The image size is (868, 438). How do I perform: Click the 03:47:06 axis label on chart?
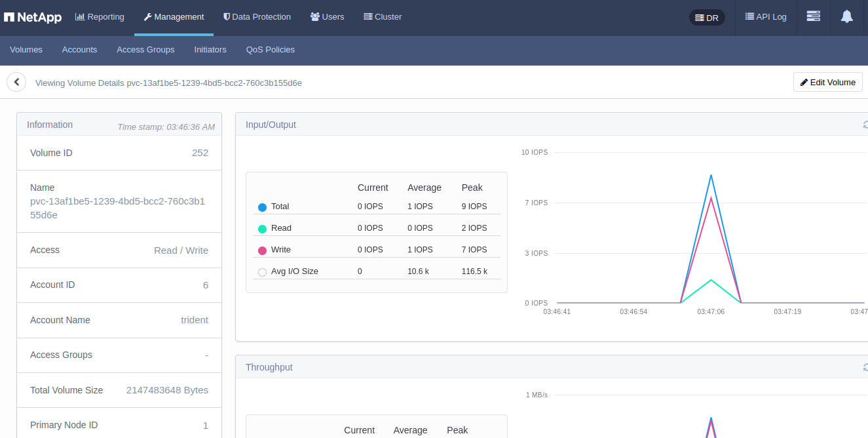tap(711, 311)
